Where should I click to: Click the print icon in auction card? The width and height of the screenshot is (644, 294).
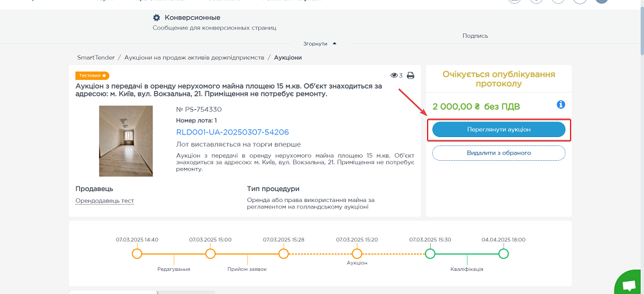point(410,76)
